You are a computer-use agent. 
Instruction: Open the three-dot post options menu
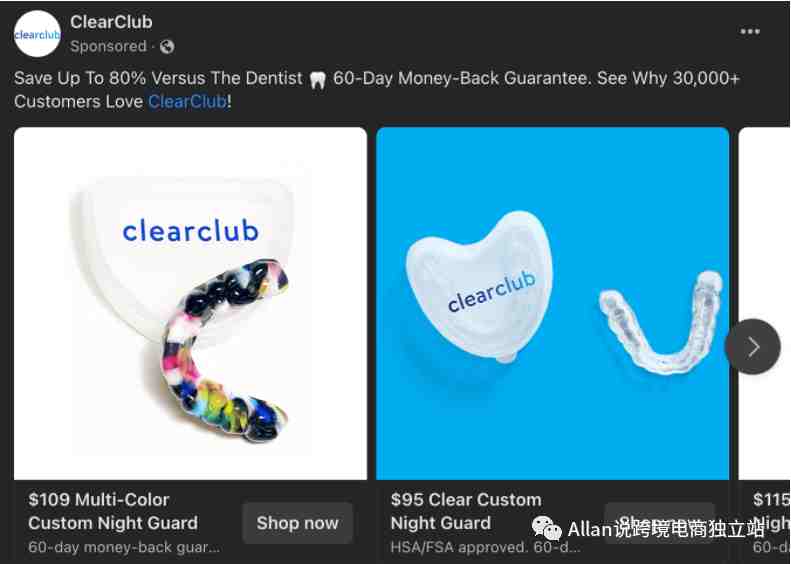coord(750,31)
